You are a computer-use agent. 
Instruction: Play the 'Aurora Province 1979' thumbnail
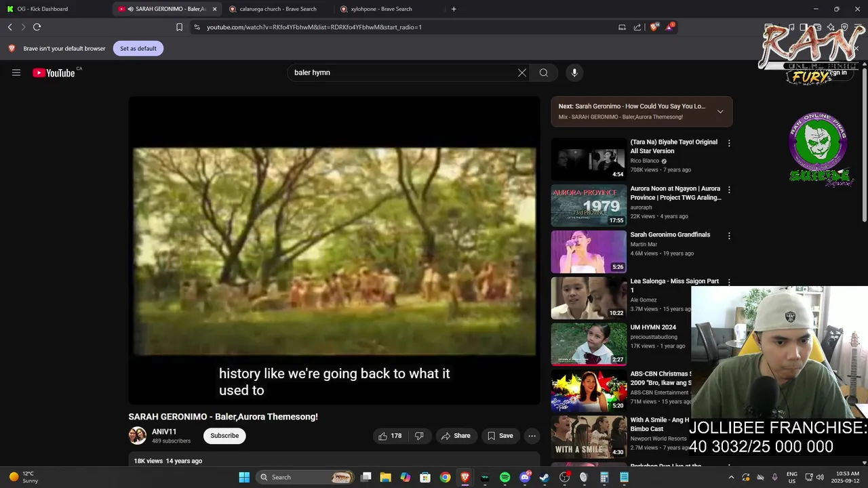click(x=589, y=205)
